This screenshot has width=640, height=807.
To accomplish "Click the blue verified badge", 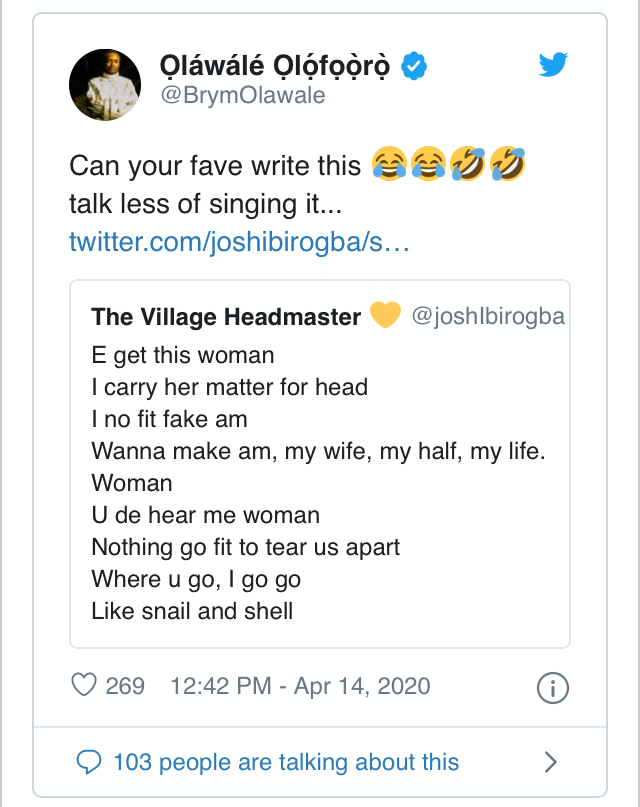I will [414, 66].
